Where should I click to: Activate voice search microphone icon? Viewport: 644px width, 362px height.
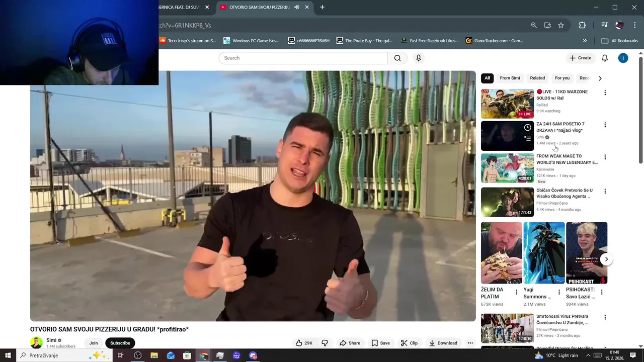418,58
